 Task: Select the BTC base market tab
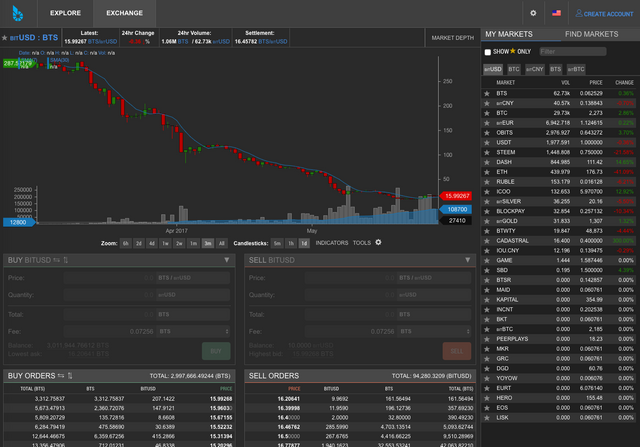coord(514,69)
